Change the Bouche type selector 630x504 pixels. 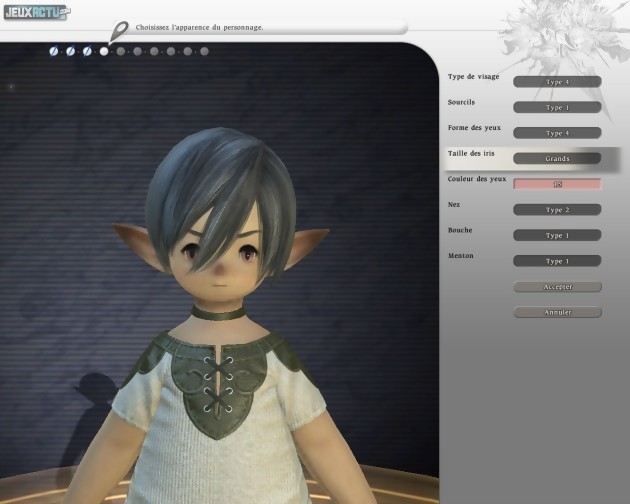click(x=557, y=235)
